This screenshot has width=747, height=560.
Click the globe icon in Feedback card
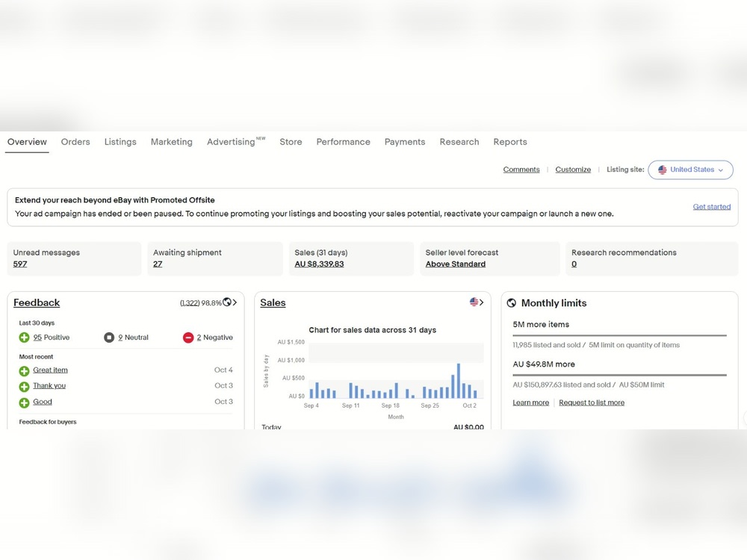tap(227, 302)
